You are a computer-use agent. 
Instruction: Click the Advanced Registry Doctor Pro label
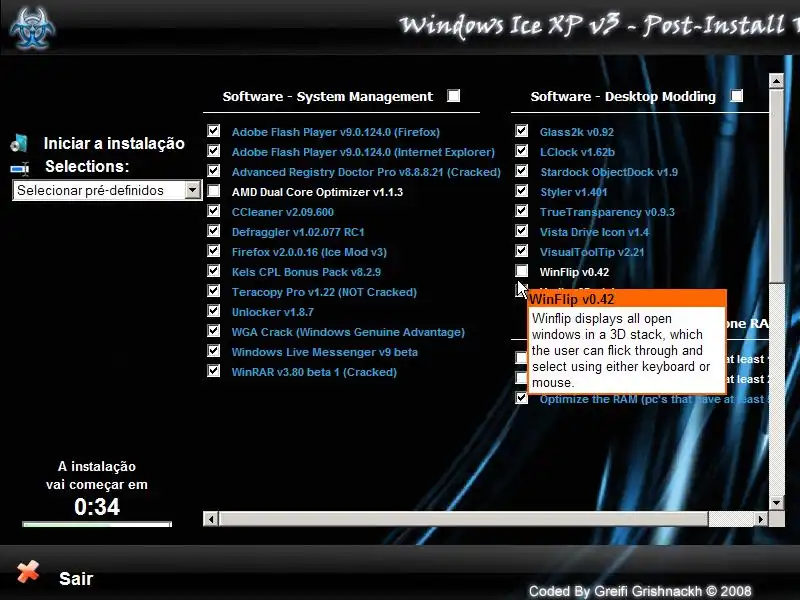366,172
